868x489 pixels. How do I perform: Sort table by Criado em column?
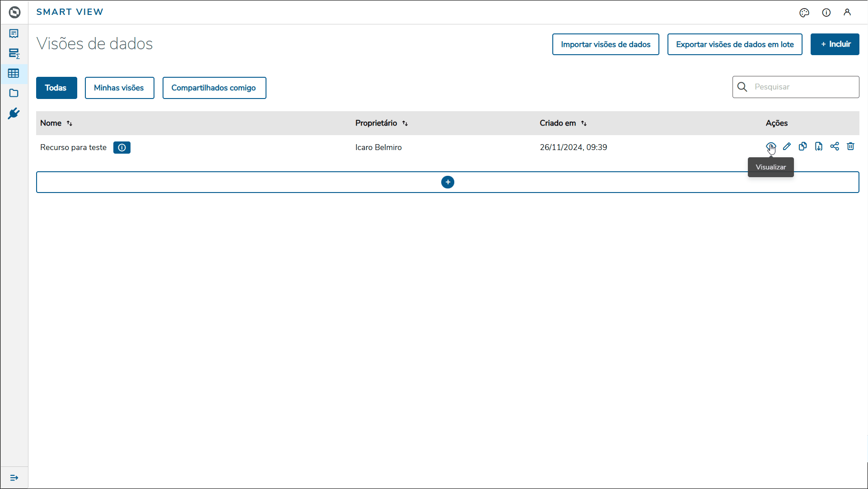coord(584,123)
